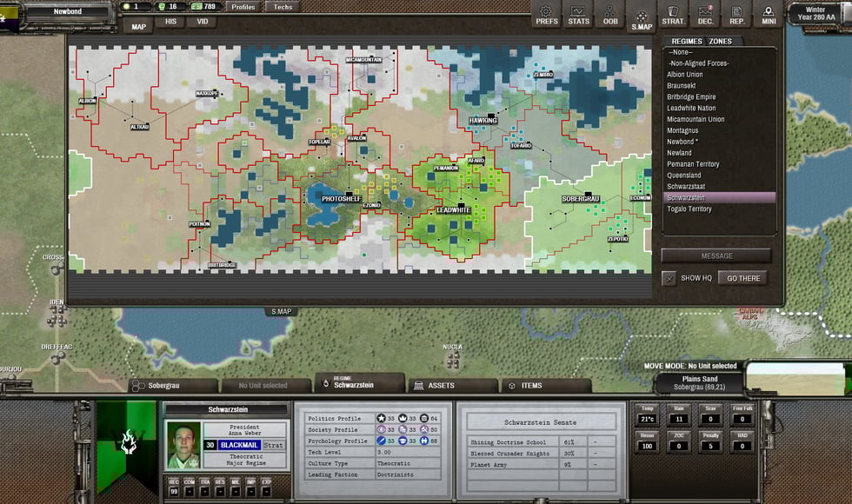Click the TRA stat box
This screenshot has height=504, width=852.
204,491
